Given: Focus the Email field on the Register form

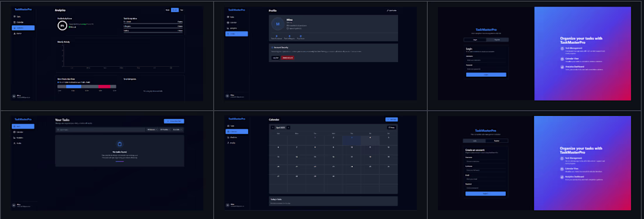Looking at the screenshot, I should (x=485, y=179).
